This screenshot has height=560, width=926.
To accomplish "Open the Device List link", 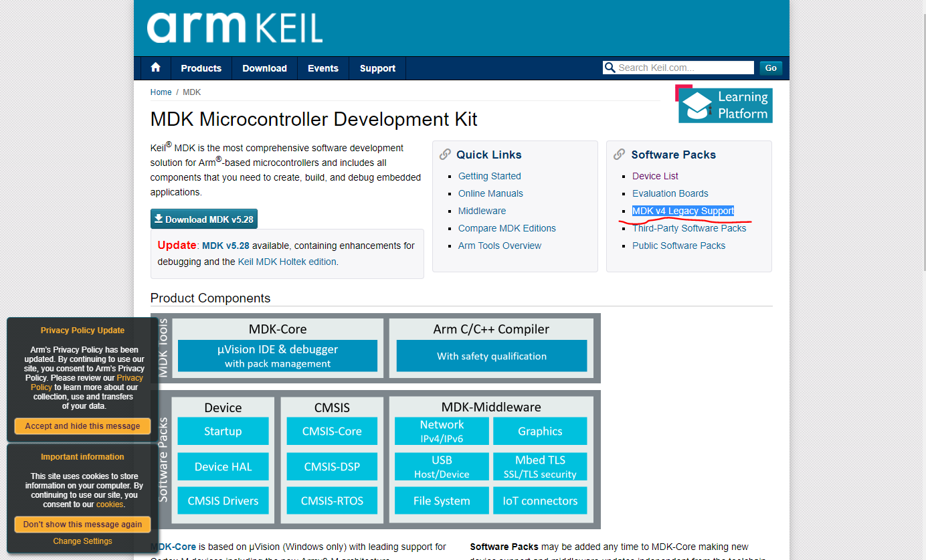I will 655,176.
